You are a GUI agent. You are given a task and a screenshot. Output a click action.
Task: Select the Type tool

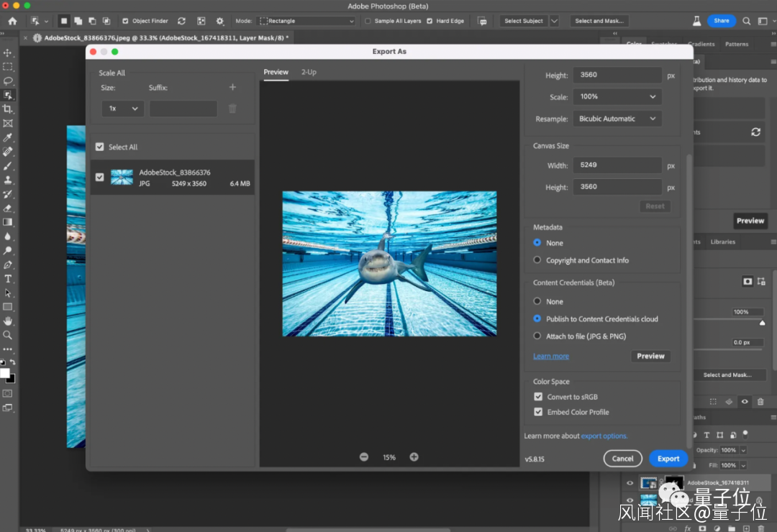pos(8,279)
